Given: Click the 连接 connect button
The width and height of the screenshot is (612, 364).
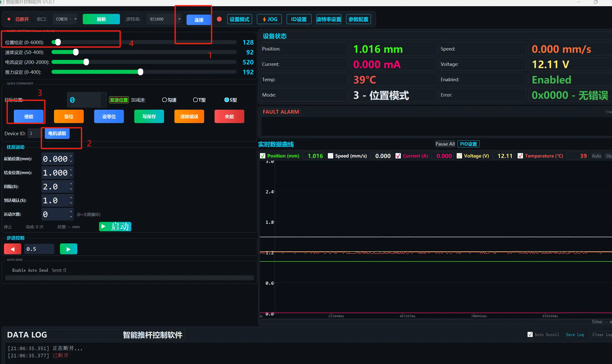Looking at the screenshot, I should tap(199, 20).
